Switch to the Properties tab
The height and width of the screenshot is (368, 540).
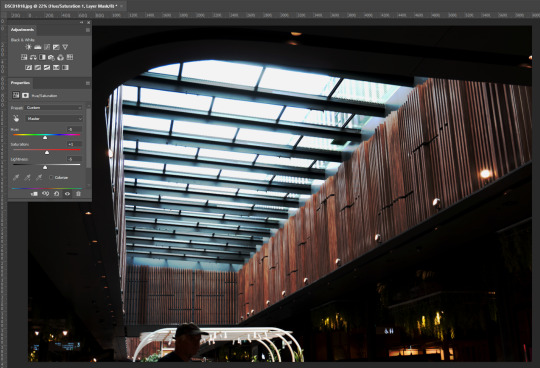pyautogui.click(x=20, y=83)
